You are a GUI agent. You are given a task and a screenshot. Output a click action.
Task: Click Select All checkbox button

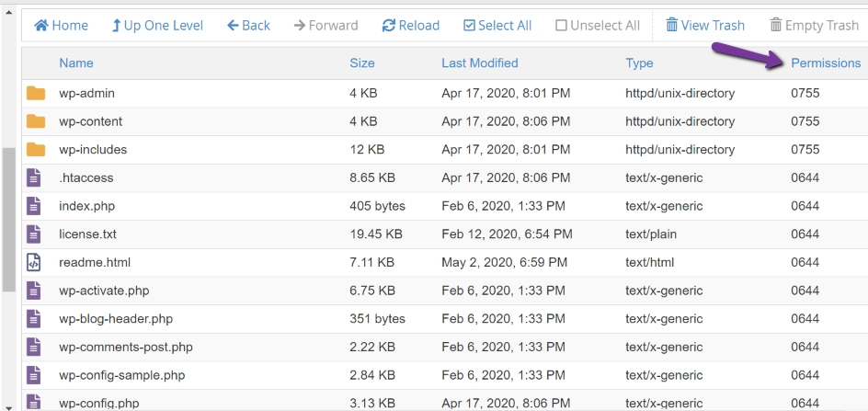coord(497,26)
